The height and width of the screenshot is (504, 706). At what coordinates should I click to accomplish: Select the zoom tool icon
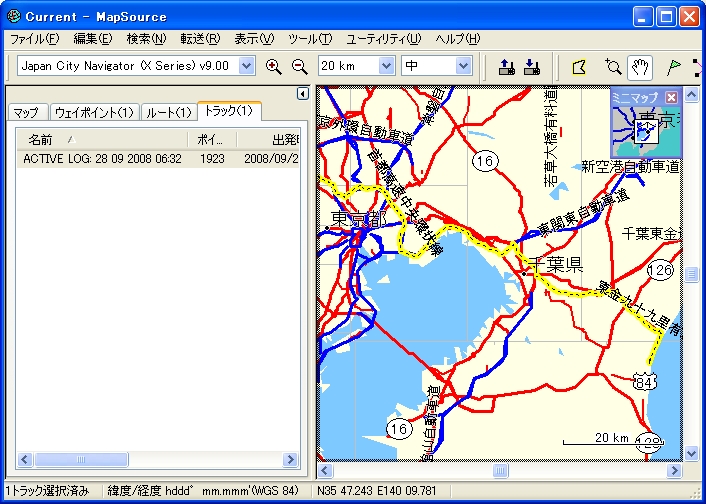pos(613,67)
